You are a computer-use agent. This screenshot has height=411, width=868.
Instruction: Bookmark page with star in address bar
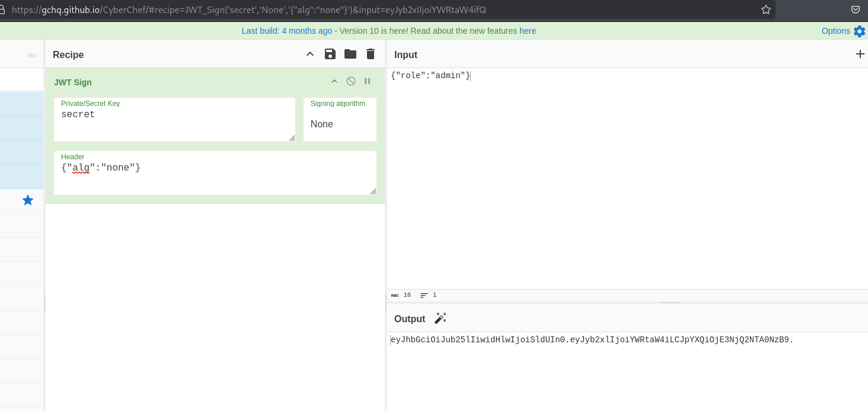pos(765,9)
